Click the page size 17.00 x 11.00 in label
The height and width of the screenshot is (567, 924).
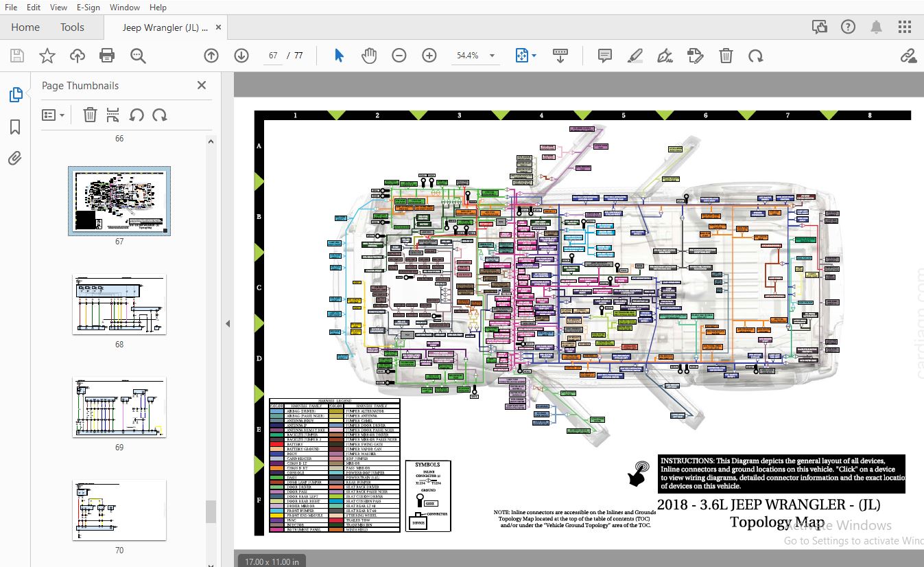pos(272,562)
